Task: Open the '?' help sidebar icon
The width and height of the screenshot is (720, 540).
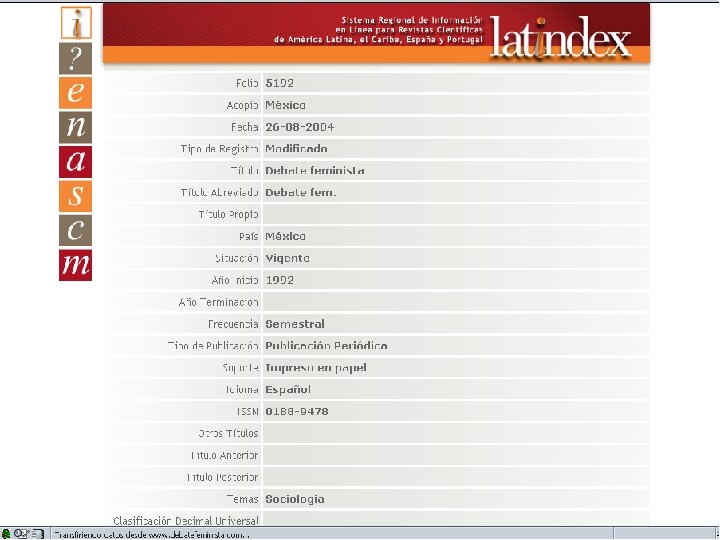Action: [76, 58]
